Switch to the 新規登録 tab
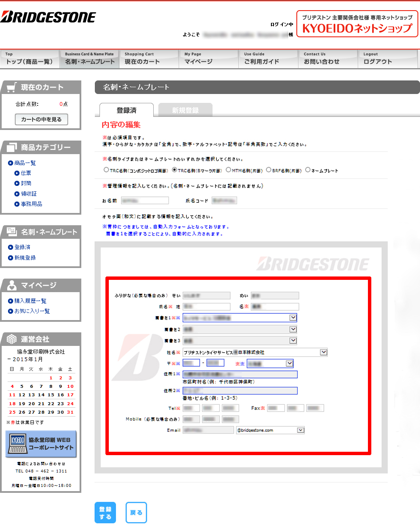420x525 pixels. (x=185, y=110)
